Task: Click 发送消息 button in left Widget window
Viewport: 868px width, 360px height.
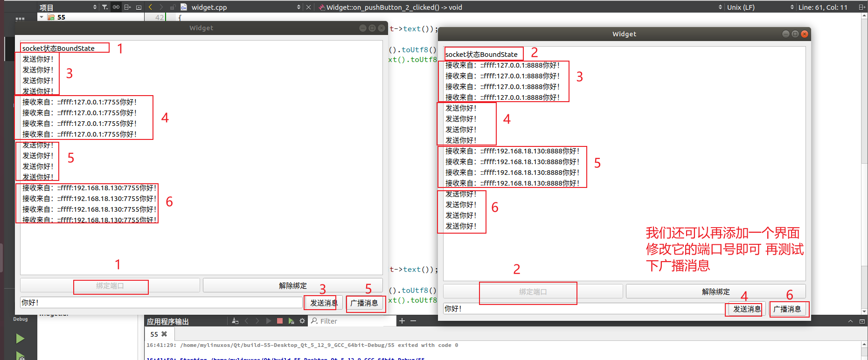Action: [324, 303]
